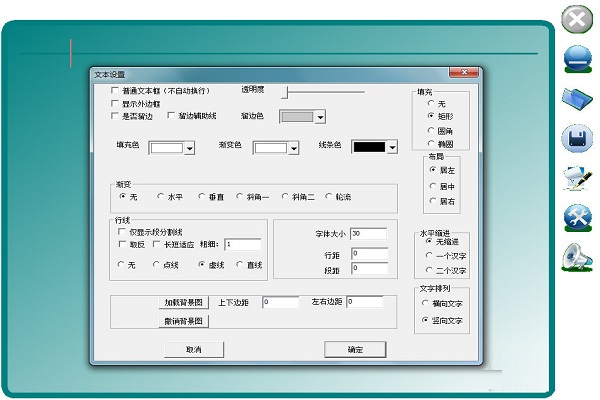Click the gray X close icon in sidebar
Image resolution: width=600 pixels, height=400 pixels.
coord(577,19)
